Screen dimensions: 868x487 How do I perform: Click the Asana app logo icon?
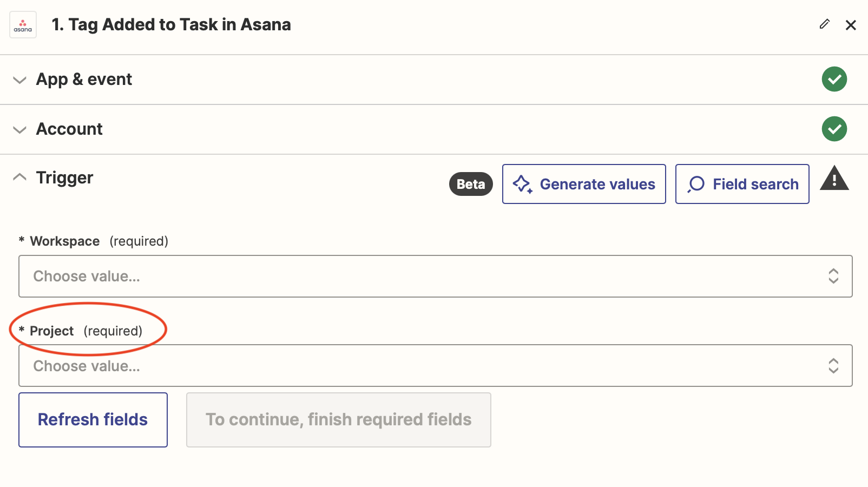23,25
